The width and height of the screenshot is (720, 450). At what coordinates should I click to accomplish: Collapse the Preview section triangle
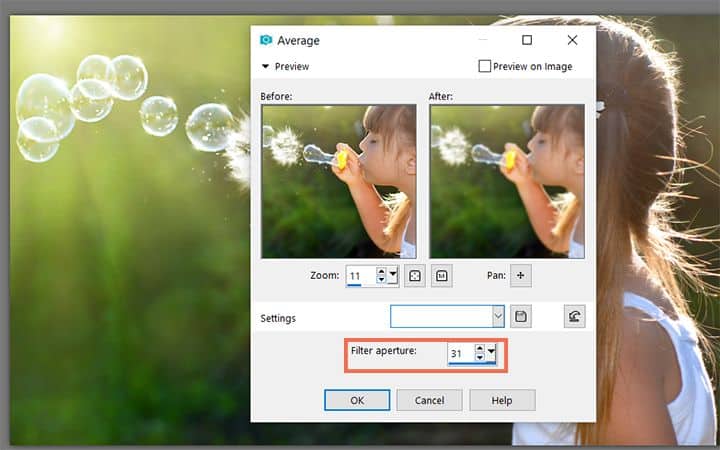pos(265,67)
